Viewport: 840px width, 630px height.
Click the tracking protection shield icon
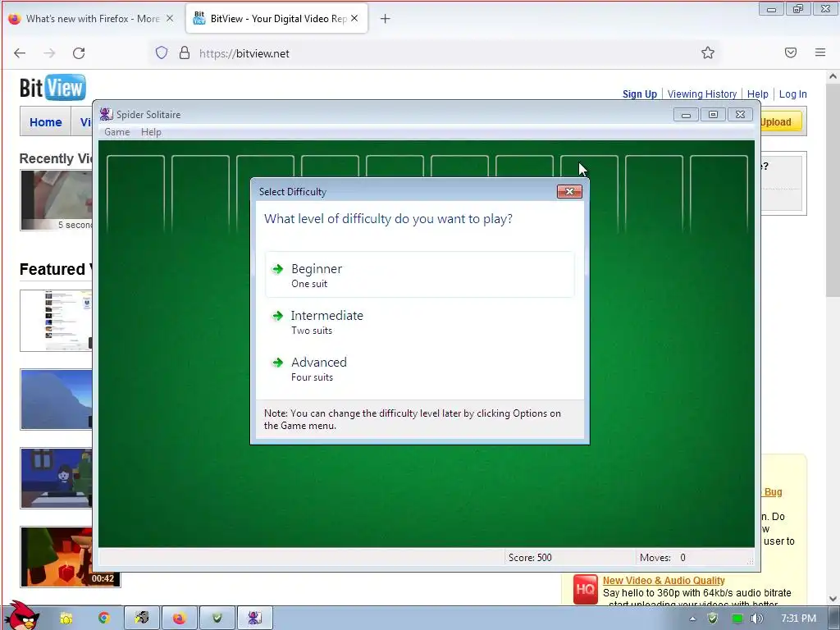[x=162, y=52]
